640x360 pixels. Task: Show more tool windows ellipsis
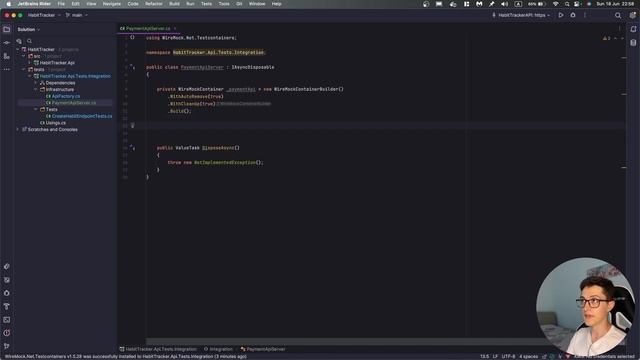point(7,69)
